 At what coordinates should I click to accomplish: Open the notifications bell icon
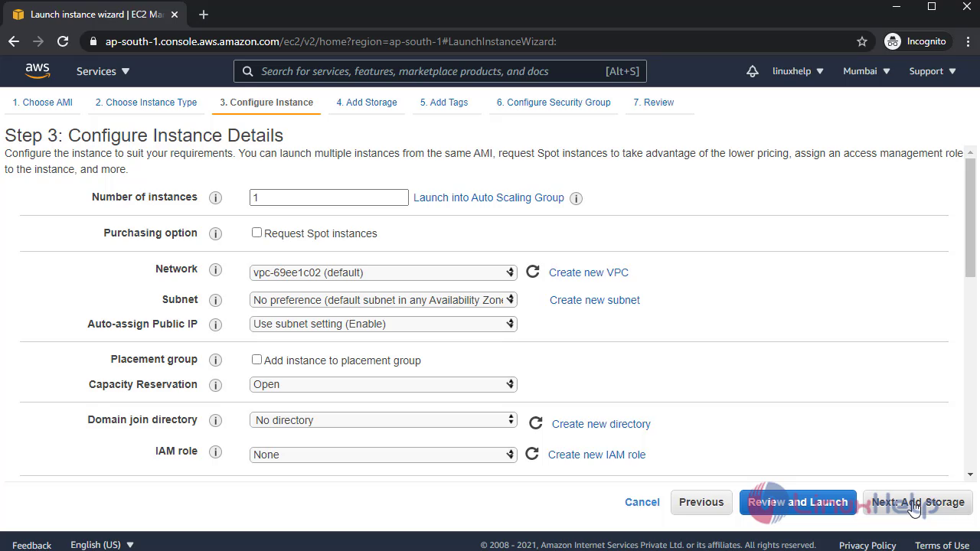click(753, 71)
